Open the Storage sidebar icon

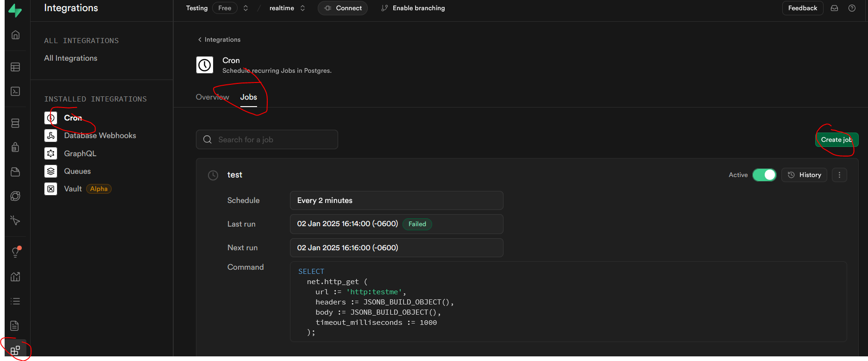click(x=15, y=172)
